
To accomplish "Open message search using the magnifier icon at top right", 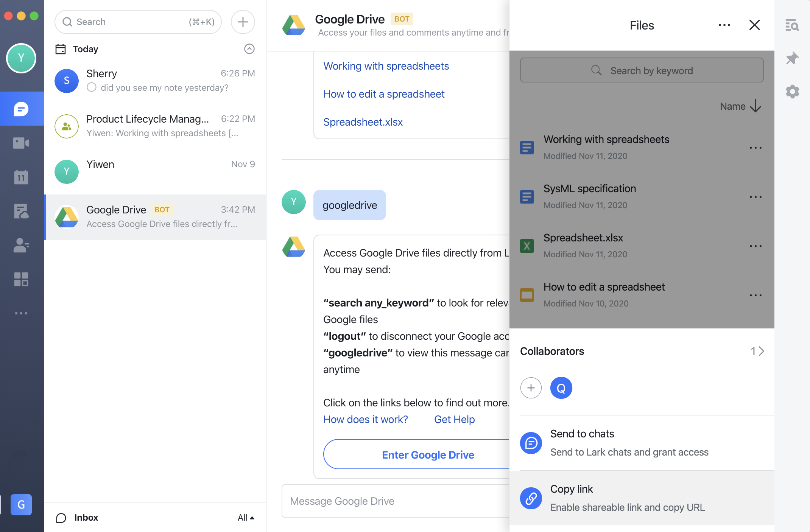I will 792,25.
